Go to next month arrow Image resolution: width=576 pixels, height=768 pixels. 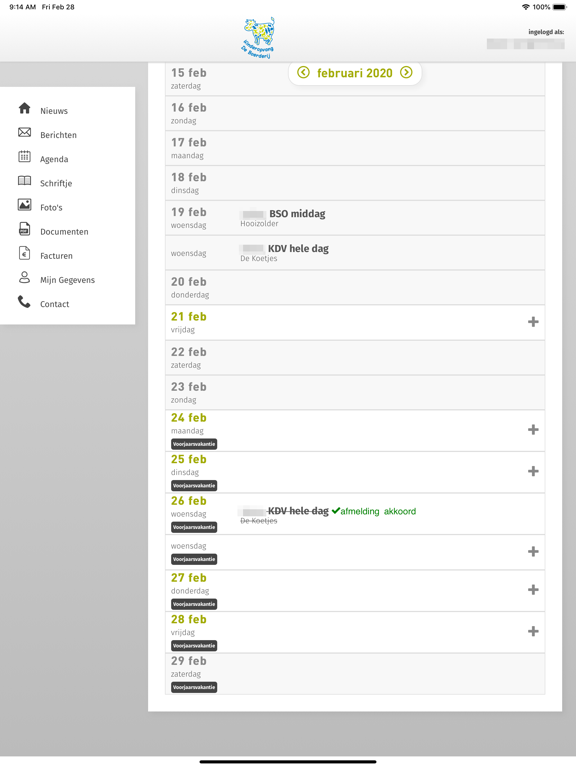click(406, 72)
